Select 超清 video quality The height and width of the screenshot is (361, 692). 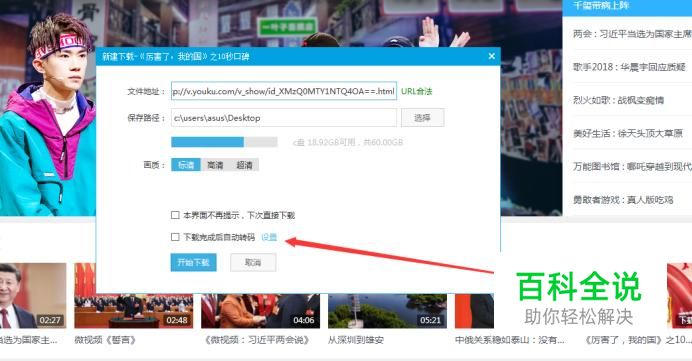pyautogui.click(x=244, y=165)
